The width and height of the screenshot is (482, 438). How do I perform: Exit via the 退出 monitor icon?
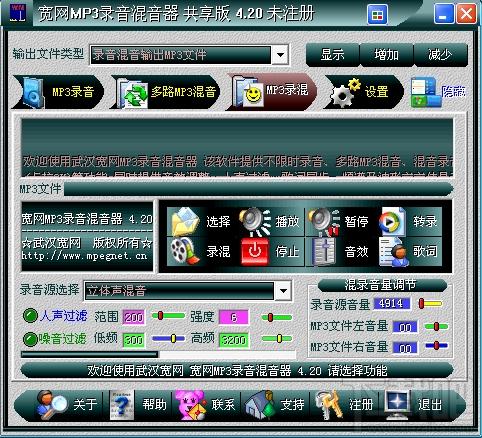coord(397,405)
